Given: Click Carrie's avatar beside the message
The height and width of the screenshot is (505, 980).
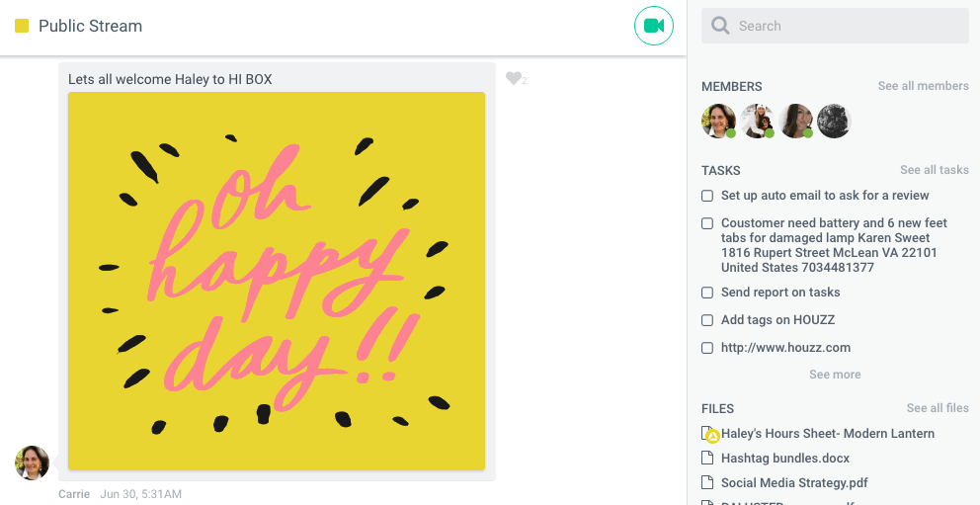Looking at the screenshot, I should tap(32, 463).
